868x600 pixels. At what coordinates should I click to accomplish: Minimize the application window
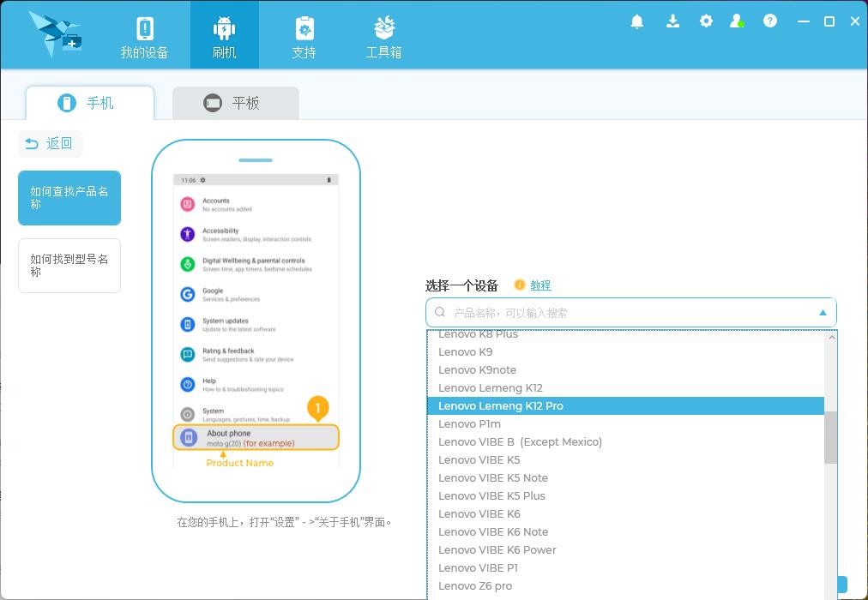[803, 21]
